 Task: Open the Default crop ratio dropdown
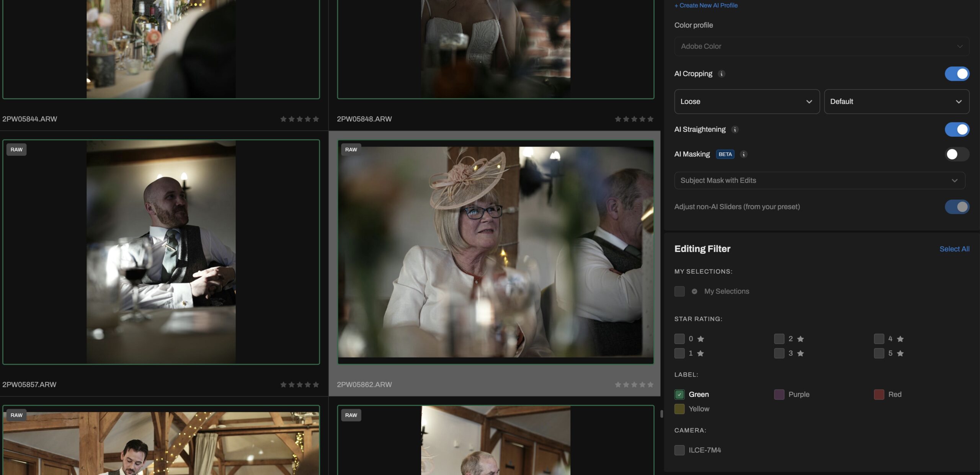tap(896, 101)
